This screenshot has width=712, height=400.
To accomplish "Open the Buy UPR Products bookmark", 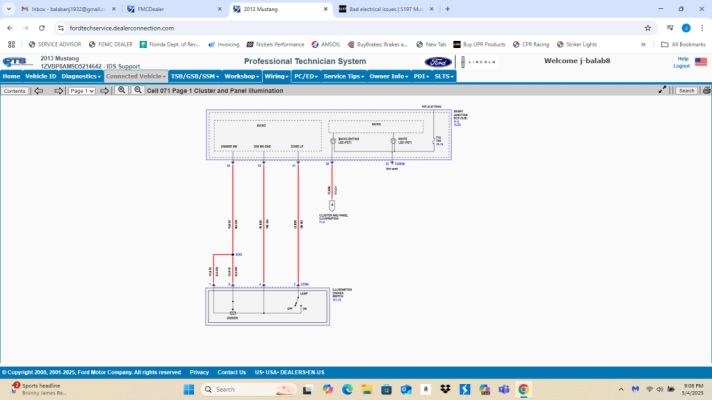I will pos(479,44).
